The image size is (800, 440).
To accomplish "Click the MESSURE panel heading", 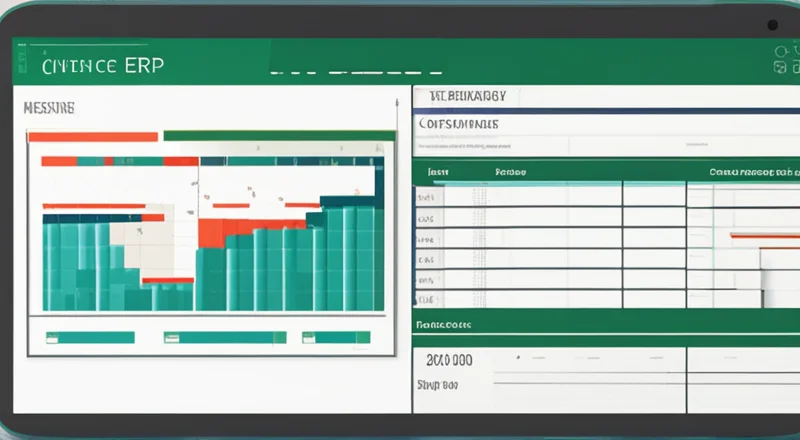I will point(48,106).
